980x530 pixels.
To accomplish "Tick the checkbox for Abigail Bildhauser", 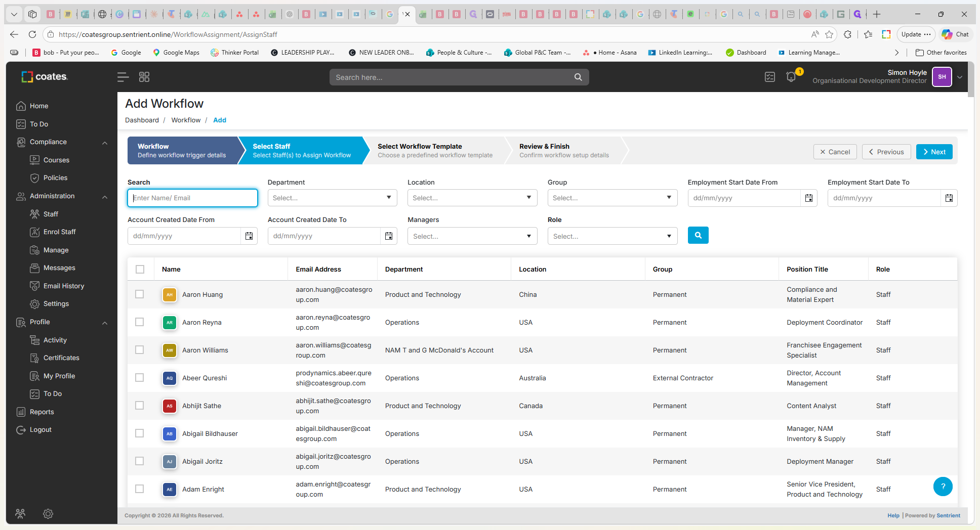I will coord(140,433).
